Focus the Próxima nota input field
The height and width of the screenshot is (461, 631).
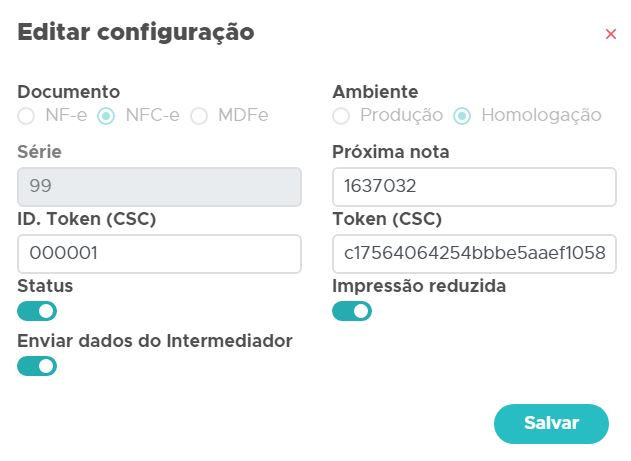point(474,187)
